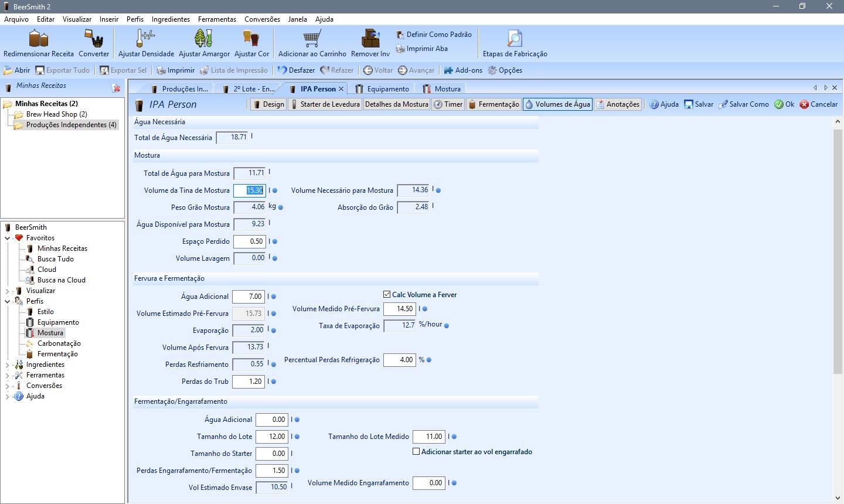Click Definir Como Padrão
This screenshot has height=504, width=844.
pos(434,35)
